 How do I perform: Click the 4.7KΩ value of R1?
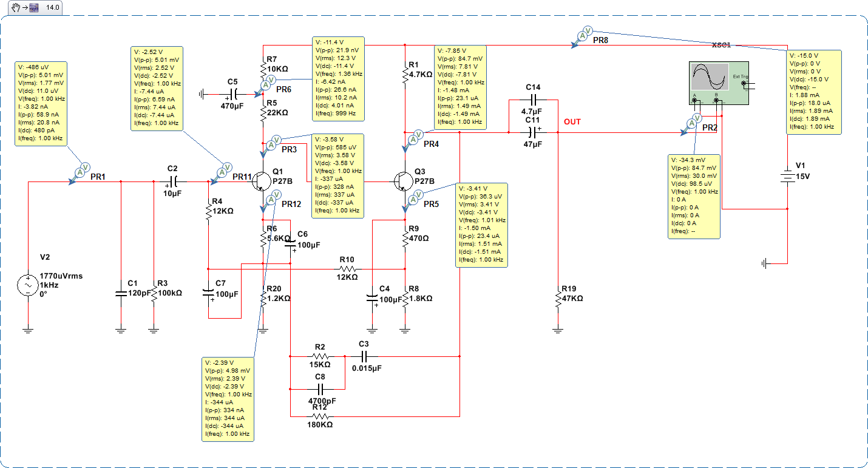421,74
